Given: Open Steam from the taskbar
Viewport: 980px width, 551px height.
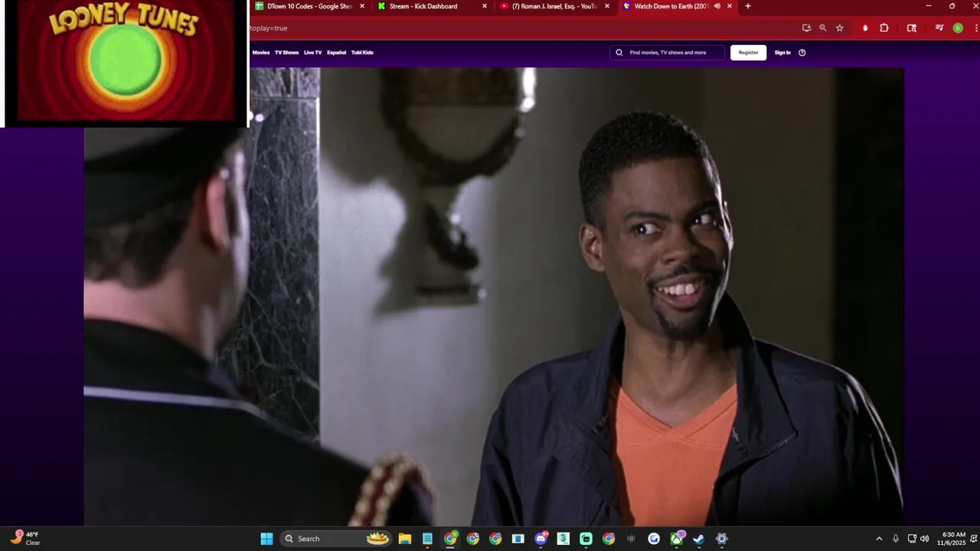Looking at the screenshot, I should [x=699, y=539].
